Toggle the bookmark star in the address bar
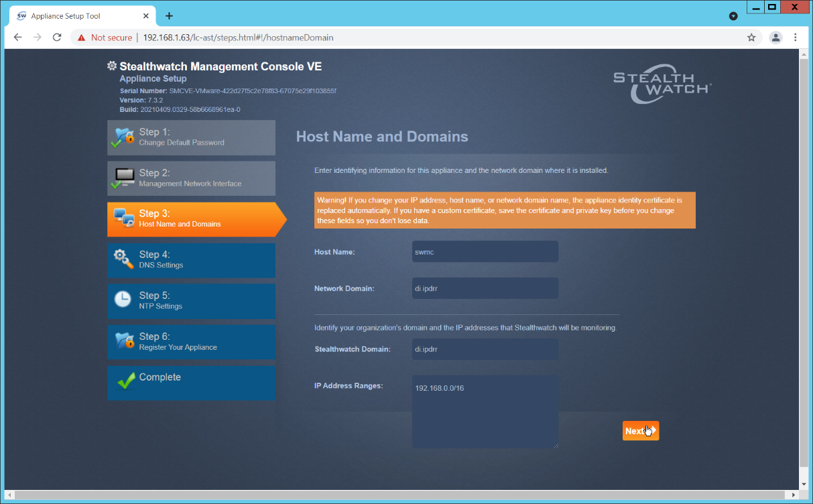 [751, 38]
